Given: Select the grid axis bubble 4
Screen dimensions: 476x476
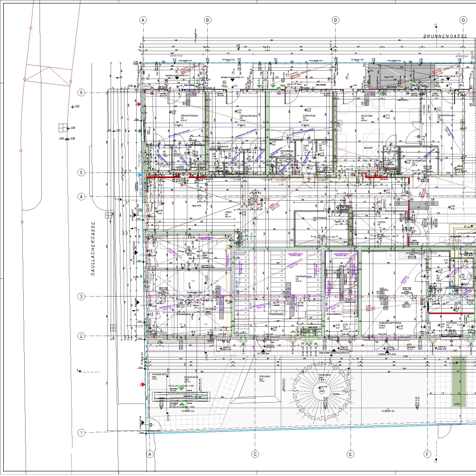Looking at the screenshot, I should coord(81,197).
